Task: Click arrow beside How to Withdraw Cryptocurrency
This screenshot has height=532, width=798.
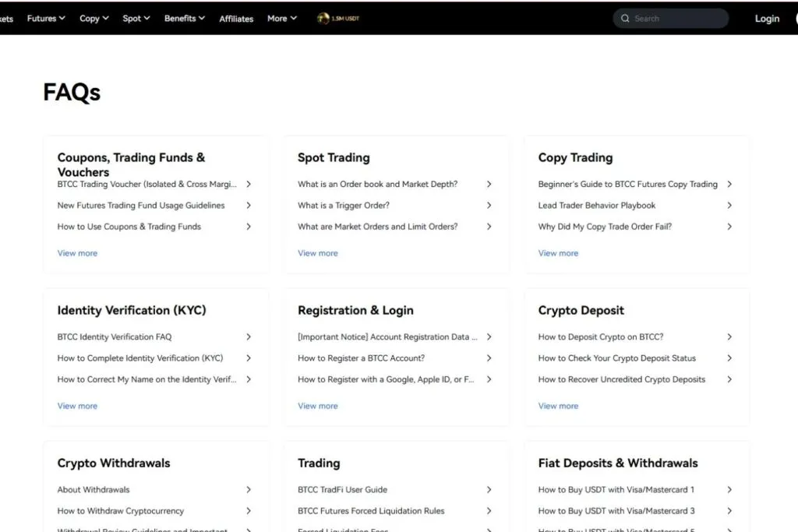Action: pyautogui.click(x=249, y=511)
